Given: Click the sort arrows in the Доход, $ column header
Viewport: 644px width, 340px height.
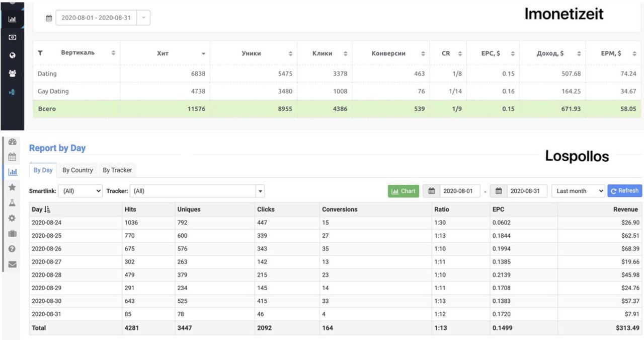Looking at the screenshot, I should point(579,53).
